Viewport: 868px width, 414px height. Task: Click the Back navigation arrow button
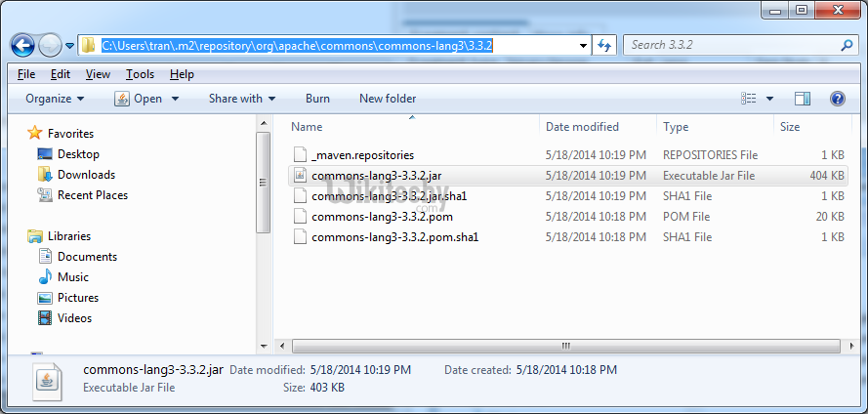click(x=23, y=45)
